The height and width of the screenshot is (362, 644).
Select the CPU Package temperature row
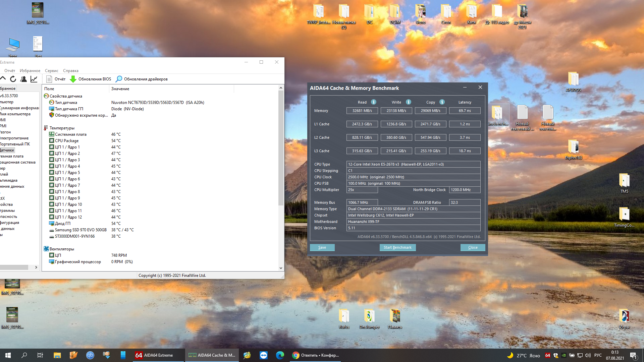[67, 141]
